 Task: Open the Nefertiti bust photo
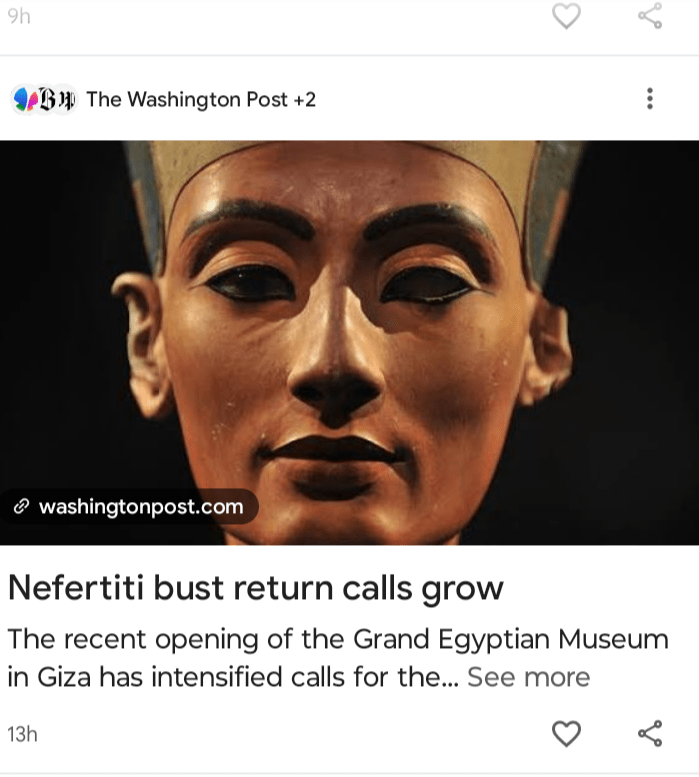point(349,343)
